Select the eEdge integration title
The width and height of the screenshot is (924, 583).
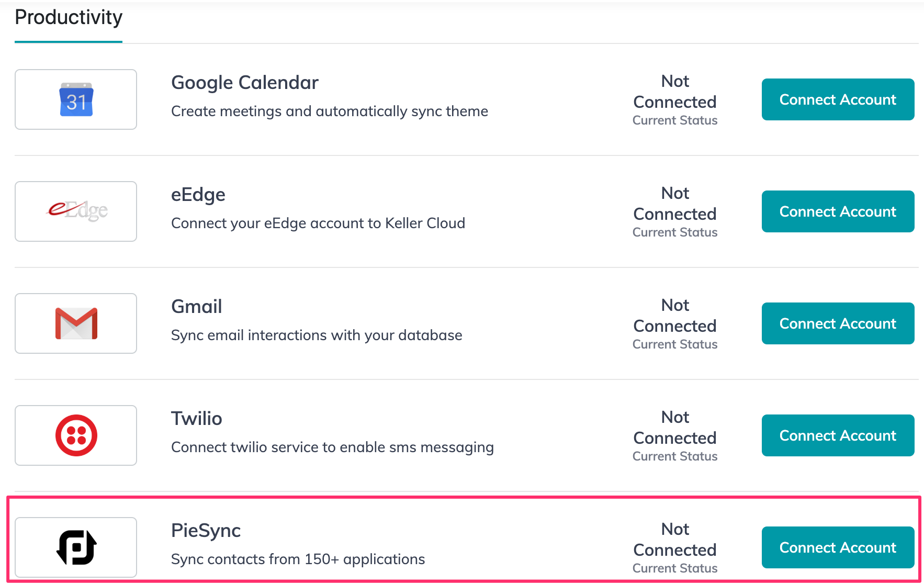198,195
